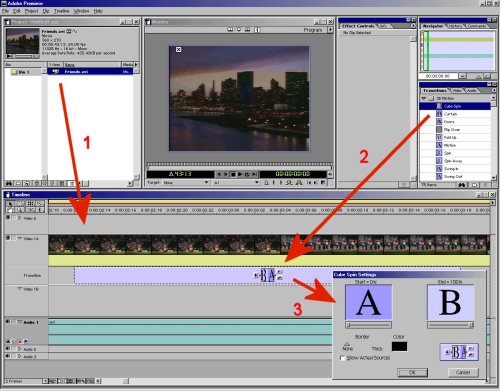Click the Fold Up transition icon

click(x=439, y=137)
